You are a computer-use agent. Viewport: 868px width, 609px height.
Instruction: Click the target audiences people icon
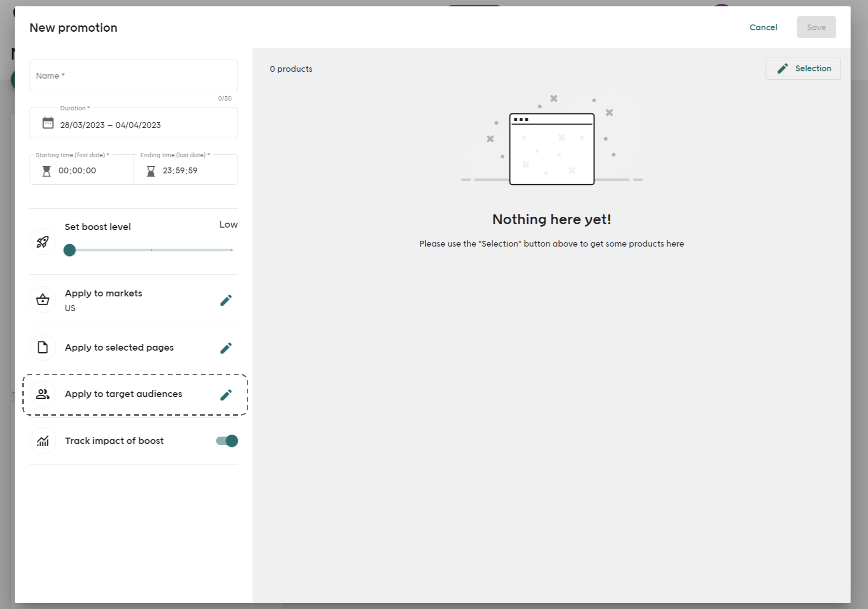[43, 394]
